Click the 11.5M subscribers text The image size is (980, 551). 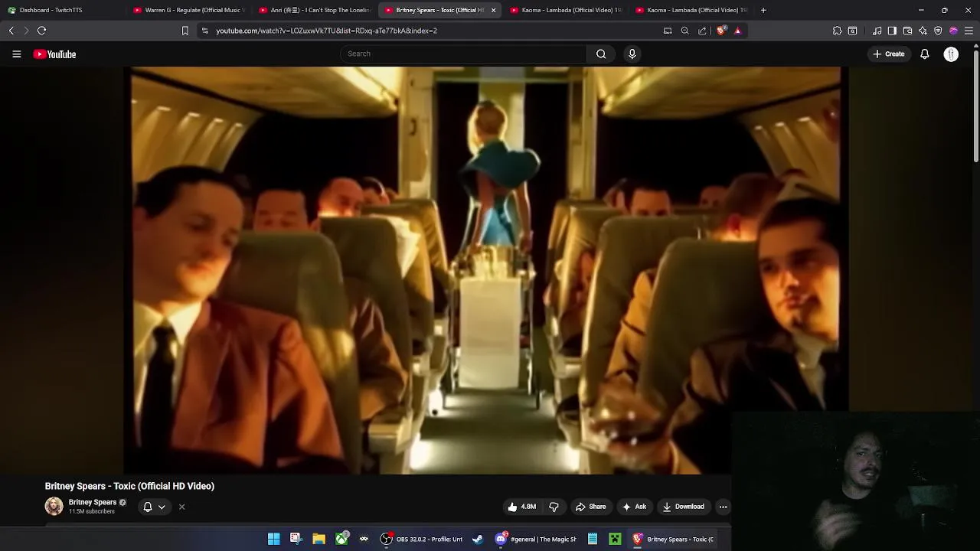coord(92,511)
